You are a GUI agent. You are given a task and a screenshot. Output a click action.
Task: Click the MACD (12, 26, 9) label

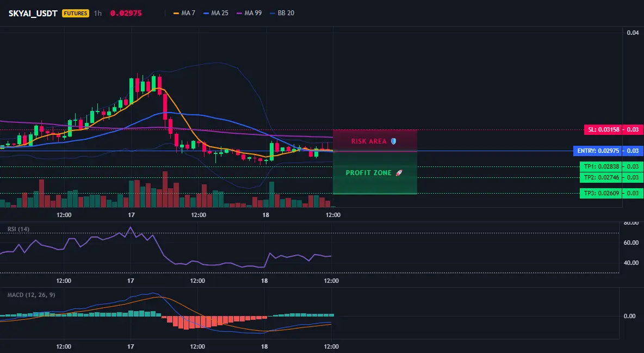tap(31, 295)
